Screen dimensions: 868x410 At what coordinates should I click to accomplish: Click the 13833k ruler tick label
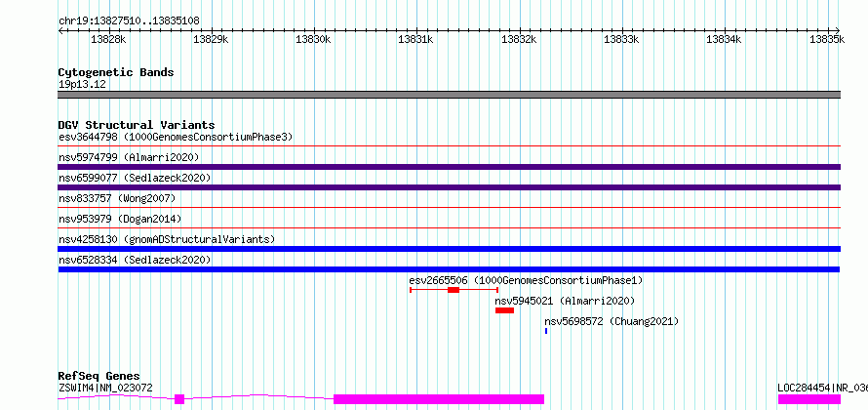coord(621,39)
